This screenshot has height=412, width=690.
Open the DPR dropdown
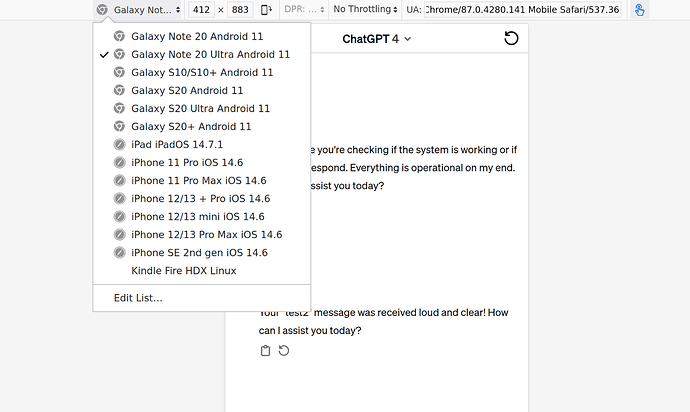[304, 9]
